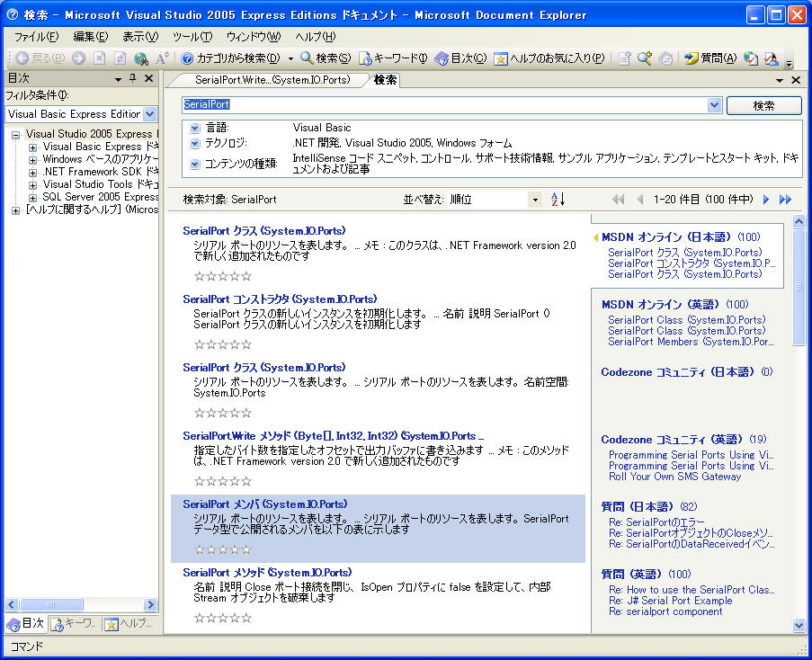Click the Back (戻る) arrow icon
The width and height of the screenshot is (812, 660).
point(22,58)
